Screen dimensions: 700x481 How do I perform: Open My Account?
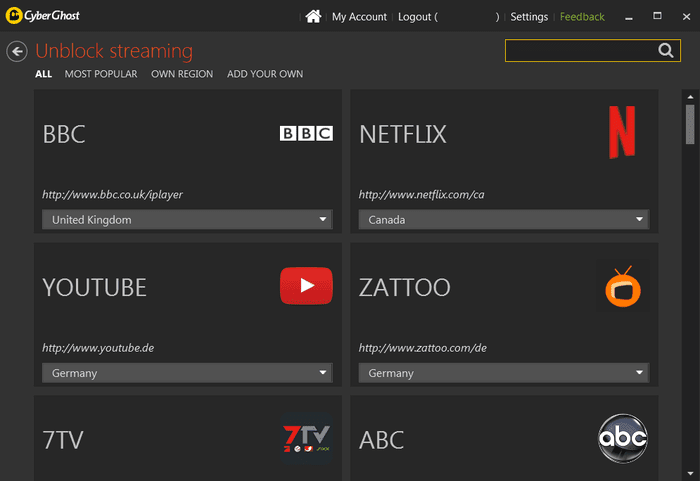(x=359, y=17)
